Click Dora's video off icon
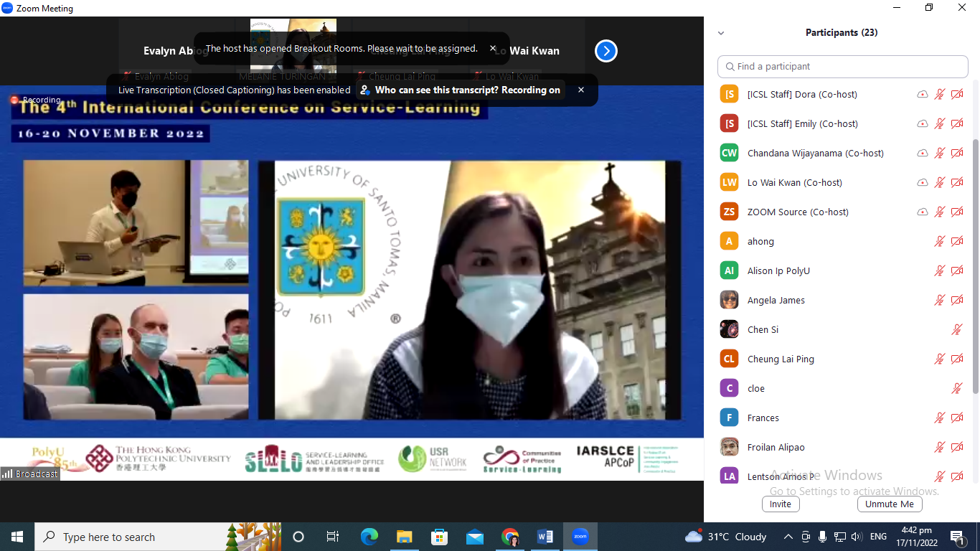 point(957,94)
